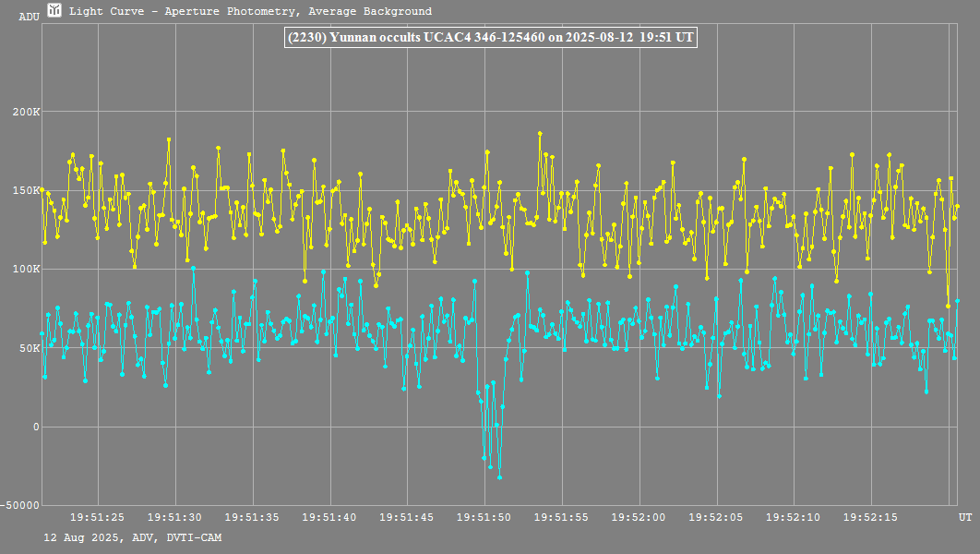Click the 'Light Curve - Aperture Photometry' window title
The image size is (980, 554).
pyautogui.click(x=250, y=12)
